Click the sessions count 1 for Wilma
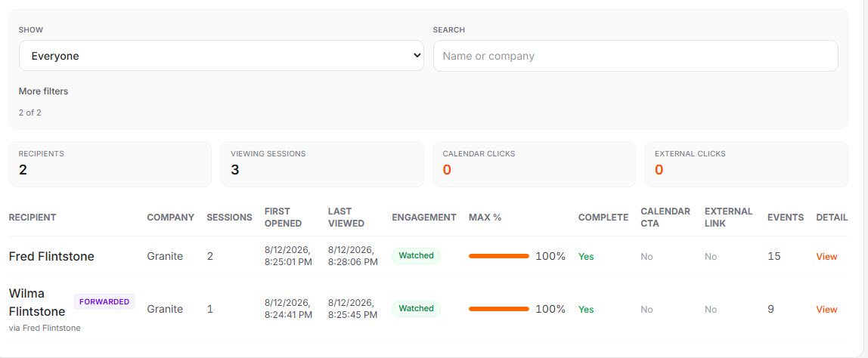 click(209, 309)
